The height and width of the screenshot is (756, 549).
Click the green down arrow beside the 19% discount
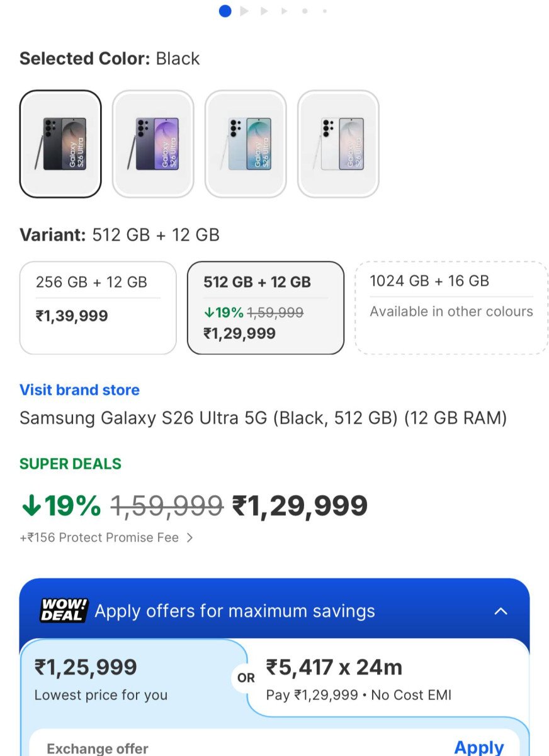(x=31, y=504)
